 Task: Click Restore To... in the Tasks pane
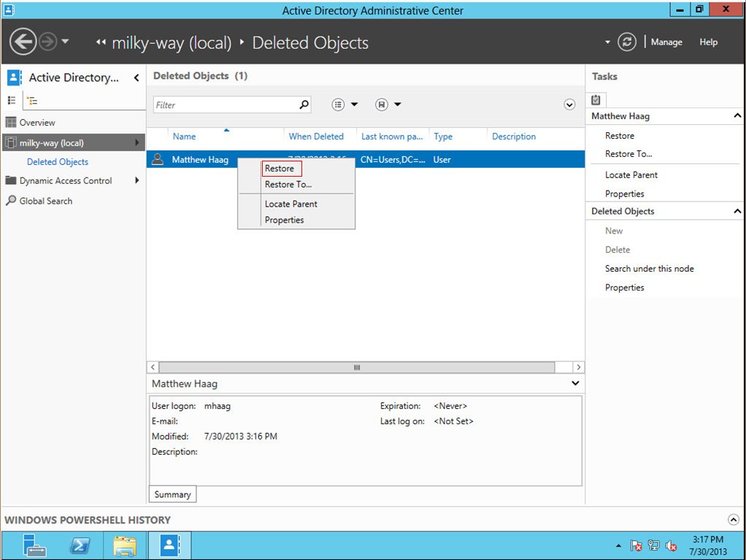628,153
